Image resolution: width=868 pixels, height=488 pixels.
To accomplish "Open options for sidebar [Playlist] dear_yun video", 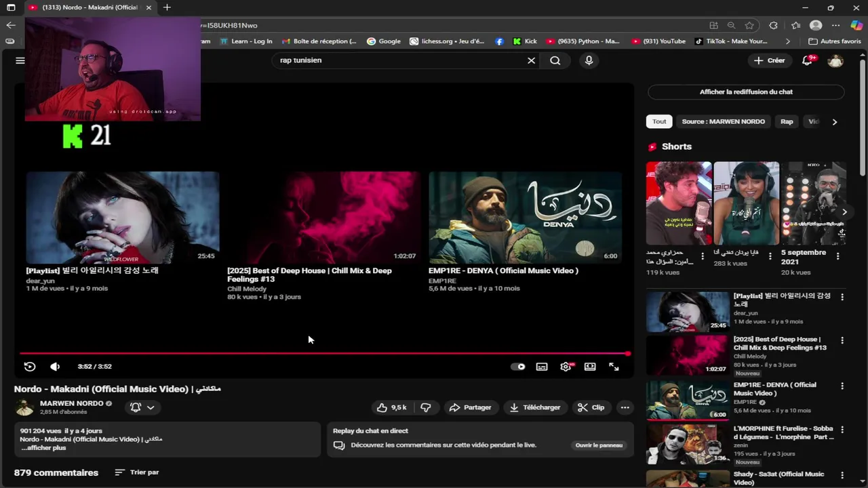I will click(842, 297).
